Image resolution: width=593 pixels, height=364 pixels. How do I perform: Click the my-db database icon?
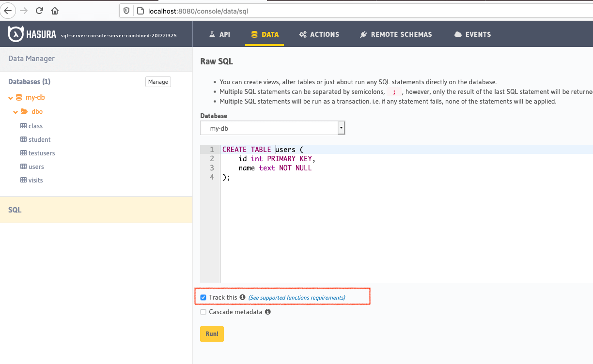(19, 97)
